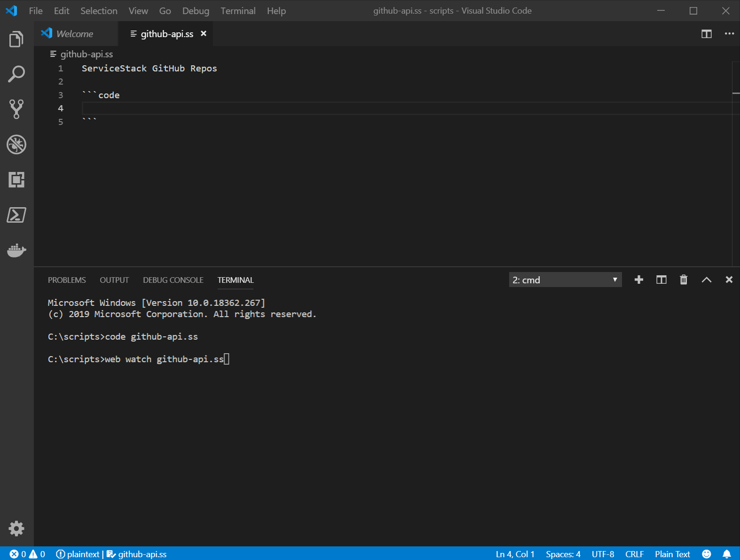
Task: Open the View menu
Action: pyautogui.click(x=138, y=11)
